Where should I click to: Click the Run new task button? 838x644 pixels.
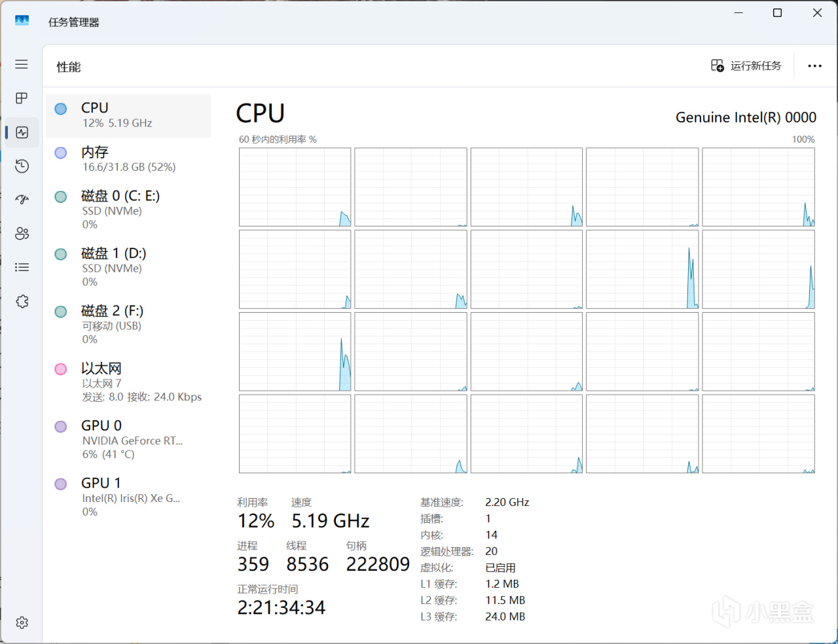[x=746, y=65]
